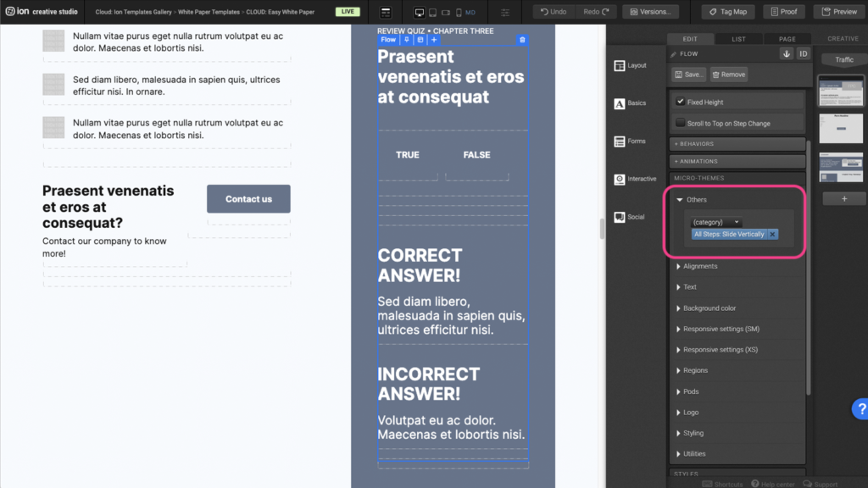Open the (category) dropdown
Viewport: 868px width, 488px height.
tap(716, 222)
